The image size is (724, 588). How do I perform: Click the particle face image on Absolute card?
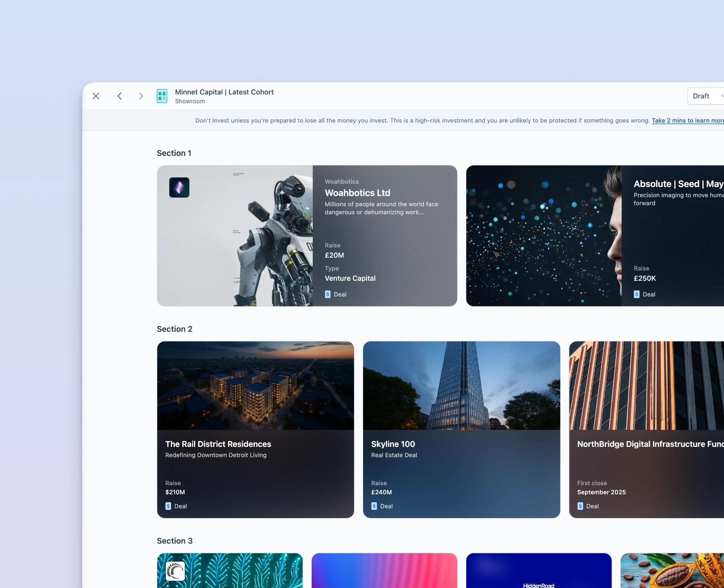click(x=544, y=236)
